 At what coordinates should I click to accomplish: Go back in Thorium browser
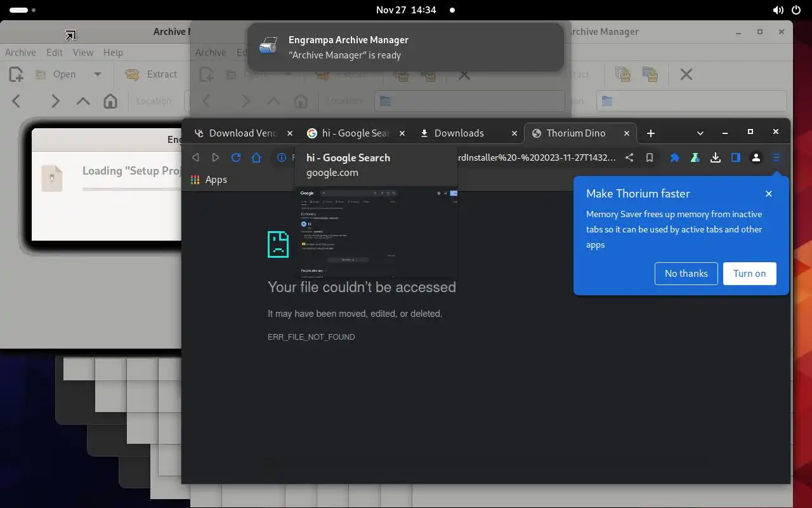click(x=195, y=157)
